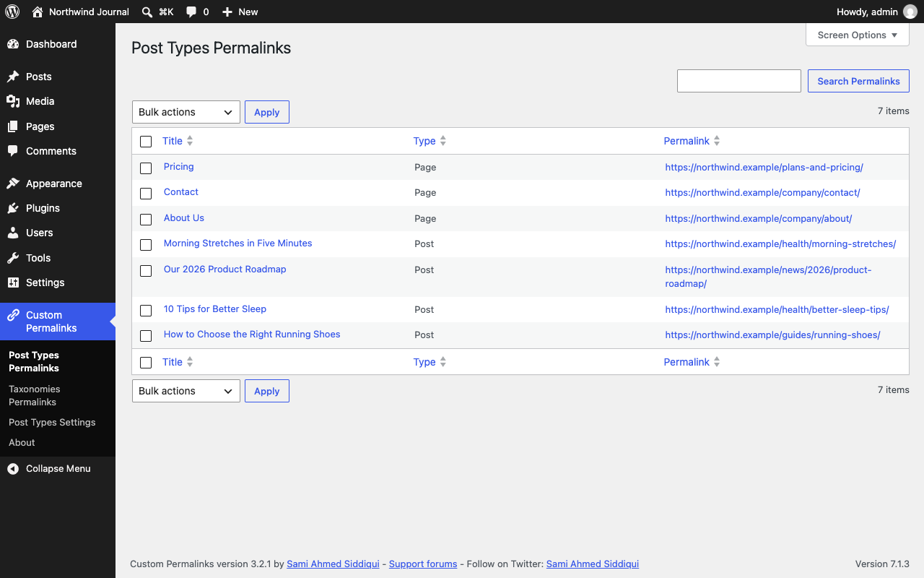This screenshot has width=924, height=578.
Task: Click the Dashboard gauge icon
Action: [13, 44]
